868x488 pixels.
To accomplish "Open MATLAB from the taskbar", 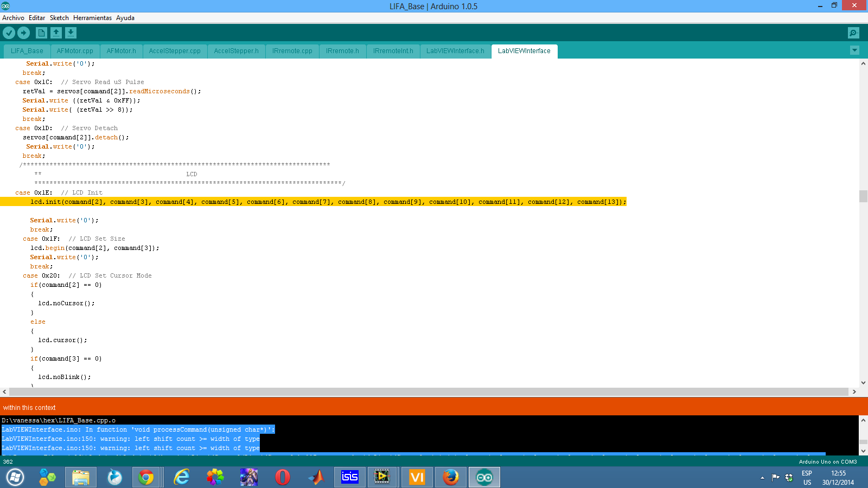I will click(316, 478).
